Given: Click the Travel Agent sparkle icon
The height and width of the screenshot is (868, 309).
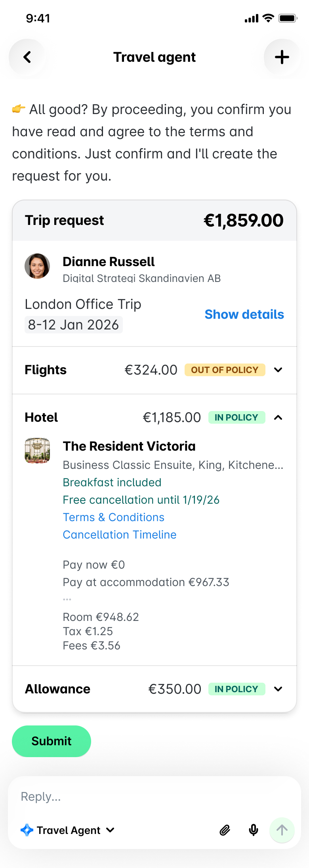Looking at the screenshot, I should [26, 830].
